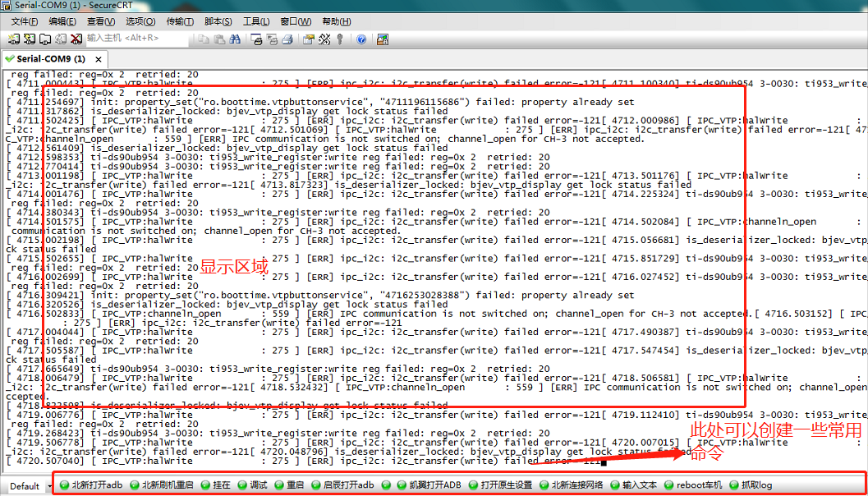Click the Copy icon in the toolbar
Image resolution: width=868 pixels, height=496 pixels.
(x=204, y=39)
